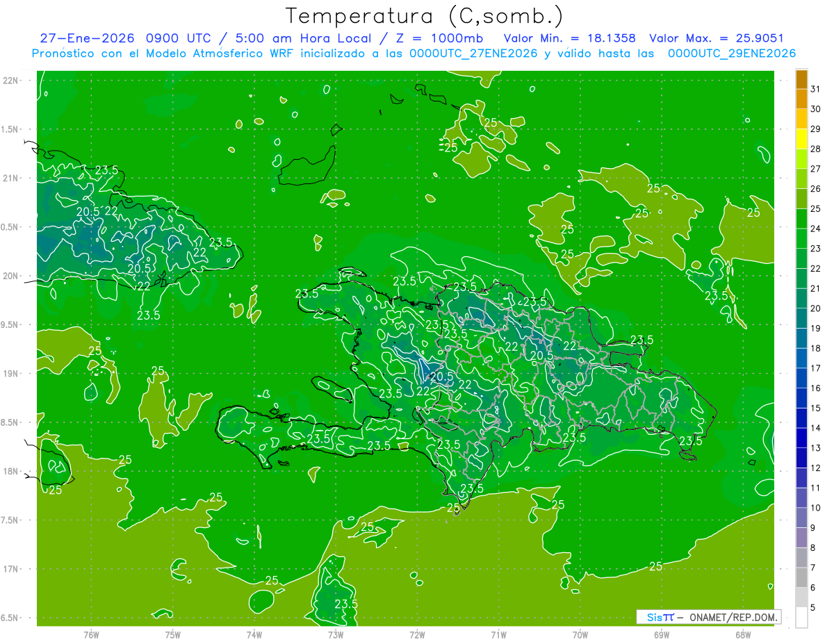Click the blue swatch between 16 and 17
This screenshot has width=834, height=644.
tap(801, 378)
